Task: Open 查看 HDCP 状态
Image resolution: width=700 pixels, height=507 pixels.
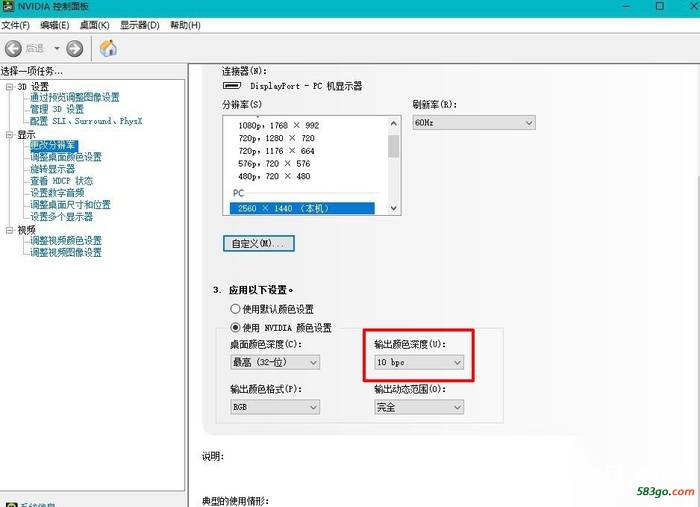Action: tap(61, 181)
